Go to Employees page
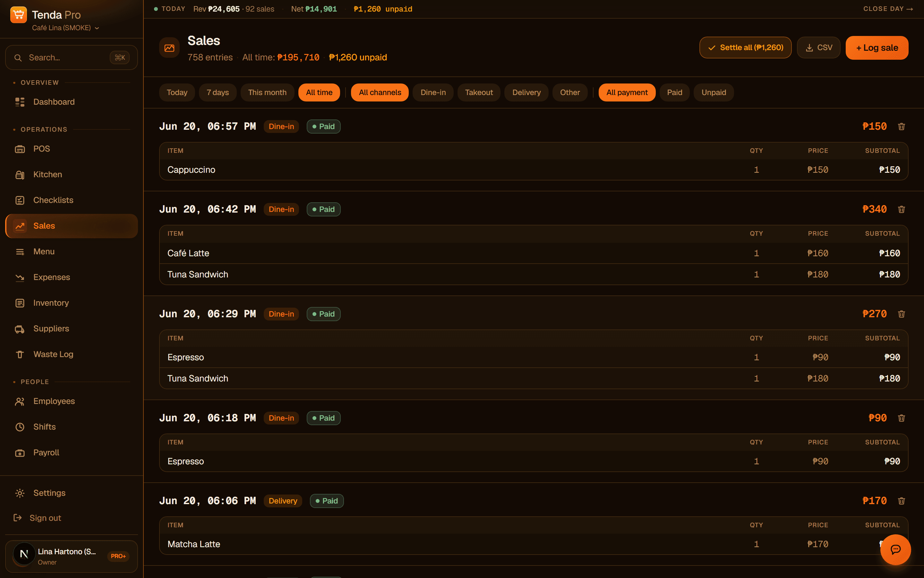The height and width of the screenshot is (578, 924). (x=72, y=401)
